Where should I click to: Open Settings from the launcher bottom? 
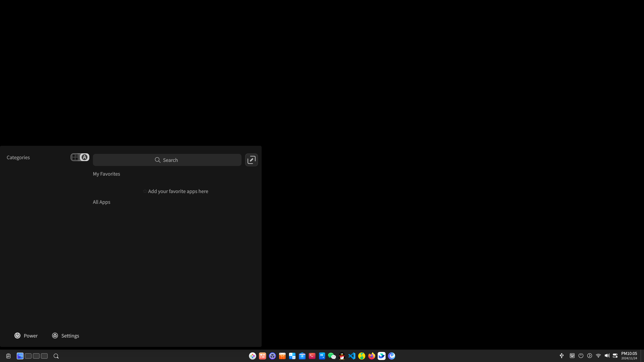(x=66, y=336)
